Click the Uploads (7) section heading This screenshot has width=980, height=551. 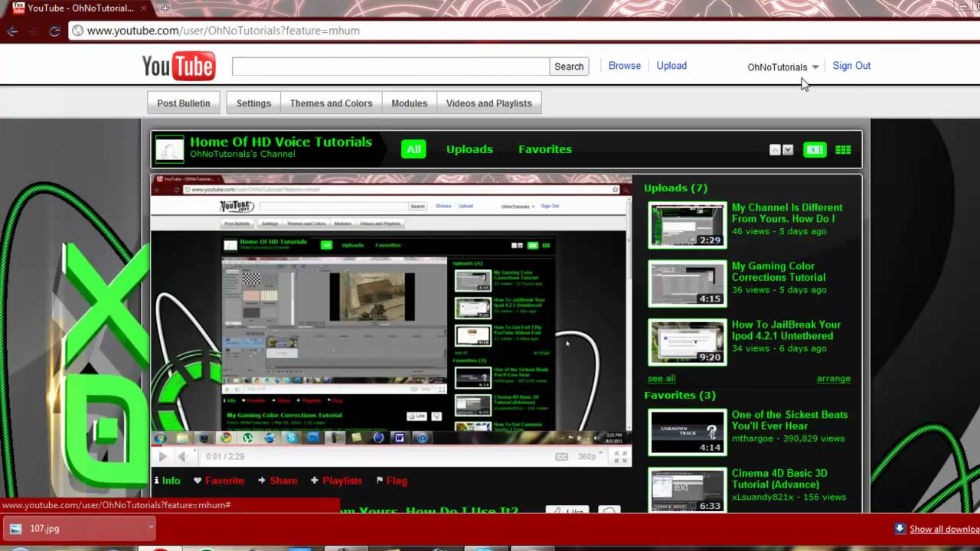click(675, 187)
